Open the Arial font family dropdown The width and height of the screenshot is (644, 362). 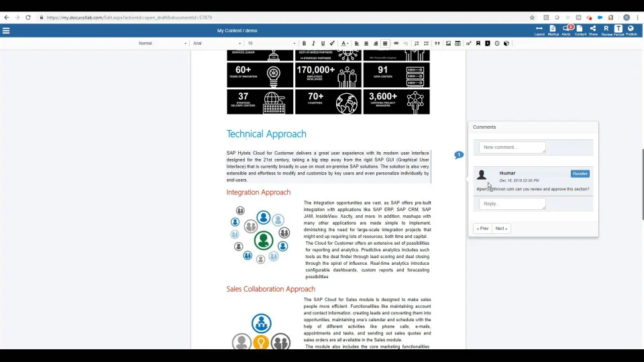(x=217, y=44)
